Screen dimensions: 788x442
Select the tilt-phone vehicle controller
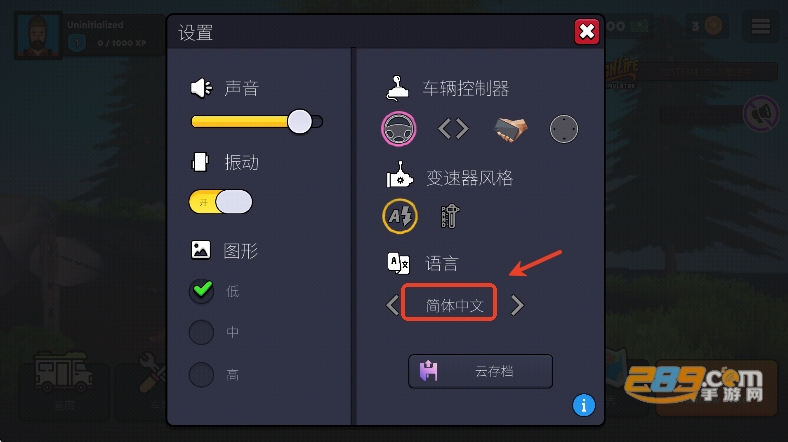tap(511, 130)
